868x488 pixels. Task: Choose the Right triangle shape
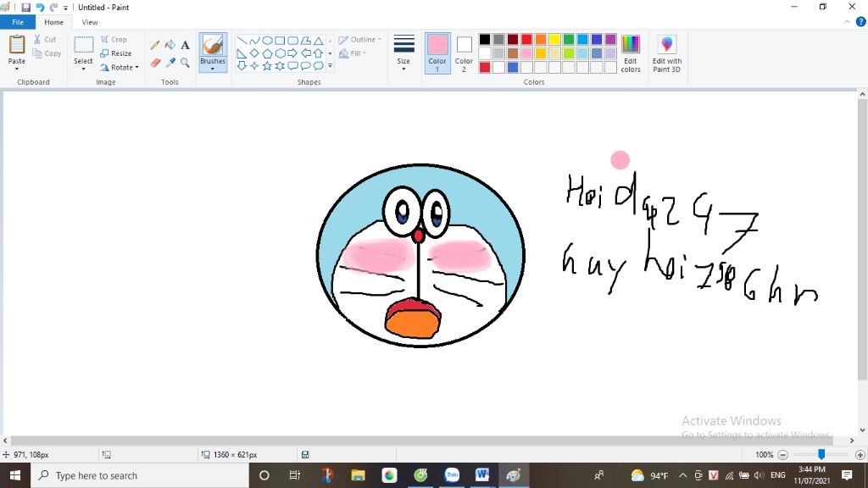pos(242,53)
